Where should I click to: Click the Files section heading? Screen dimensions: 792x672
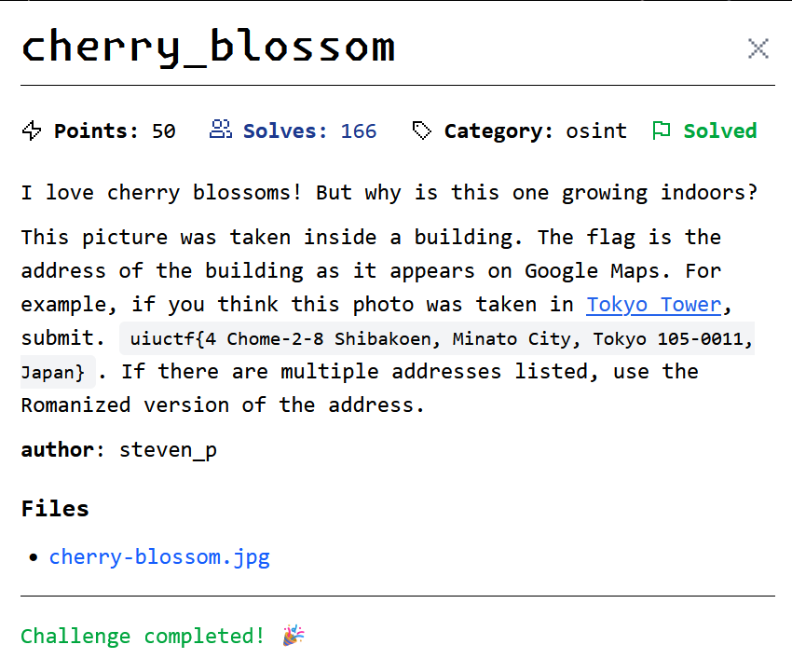[x=55, y=508]
